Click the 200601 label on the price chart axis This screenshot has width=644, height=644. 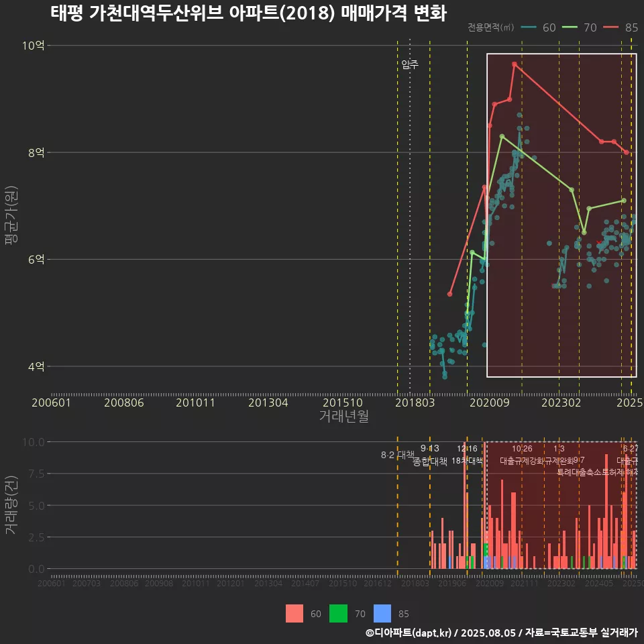pyautogui.click(x=52, y=402)
